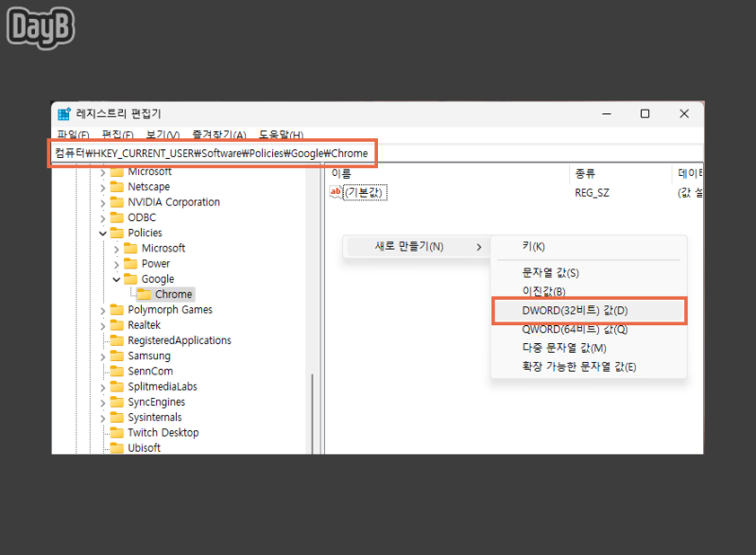Screen dimensions: 756x555
Task: Expand the NVIDIA Corporation tree node
Action: (x=103, y=203)
